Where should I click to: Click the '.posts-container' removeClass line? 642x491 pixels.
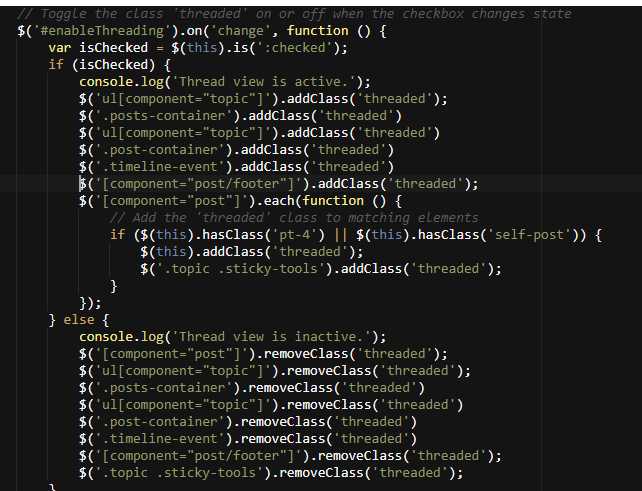(252, 388)
